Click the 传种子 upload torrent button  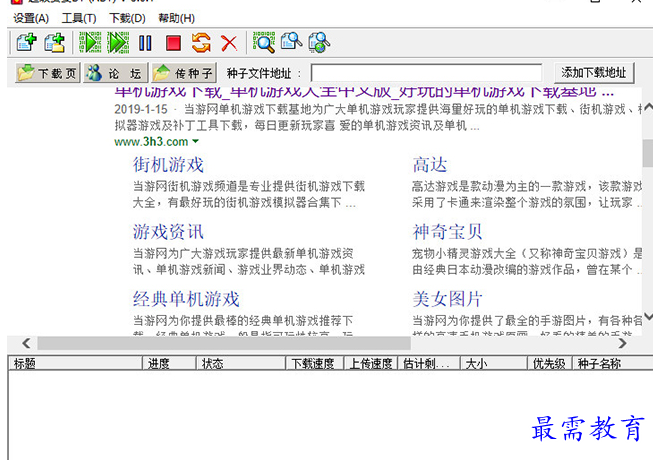(184, 73)
